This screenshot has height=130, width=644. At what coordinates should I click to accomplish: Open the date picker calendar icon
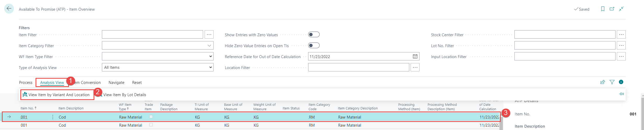tap(415, 57)
